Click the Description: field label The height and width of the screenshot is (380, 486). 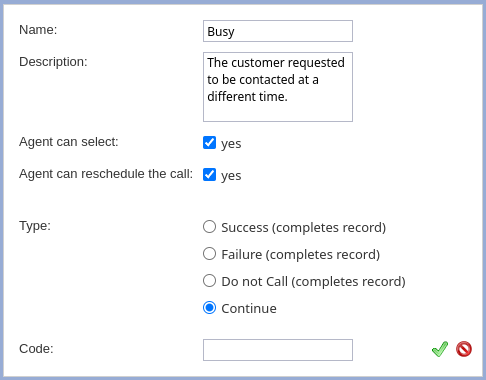(53, 62)
